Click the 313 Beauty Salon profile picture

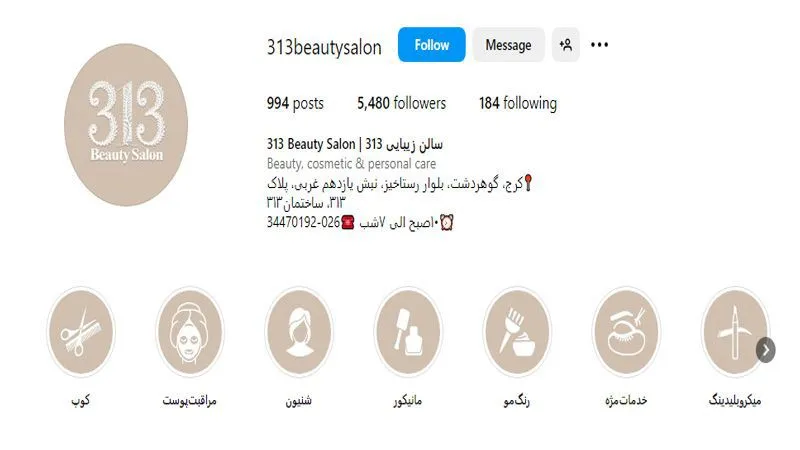coord(126,124)
